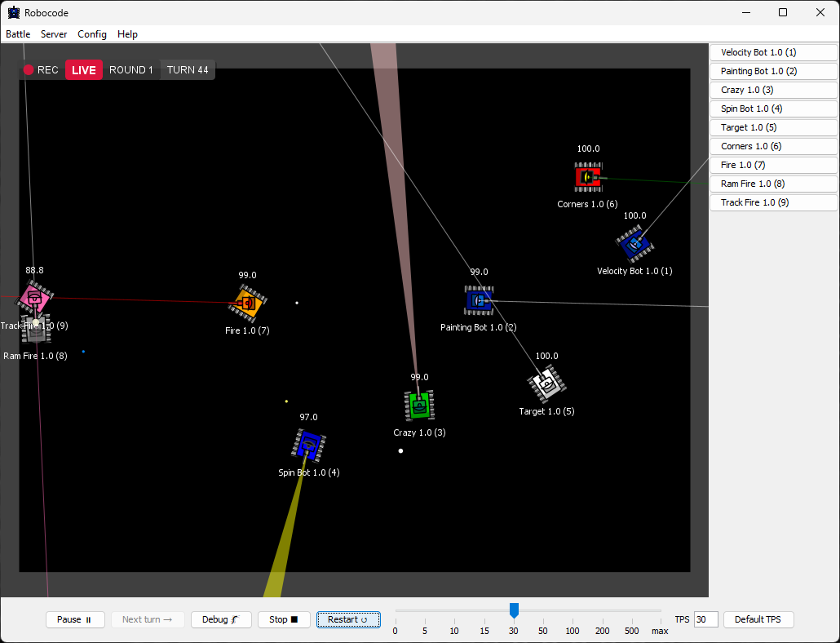Click the green Crazy 1.0 tank
Image resolution: width=840 pixels, height=643 pixels.
coord(419,405)
